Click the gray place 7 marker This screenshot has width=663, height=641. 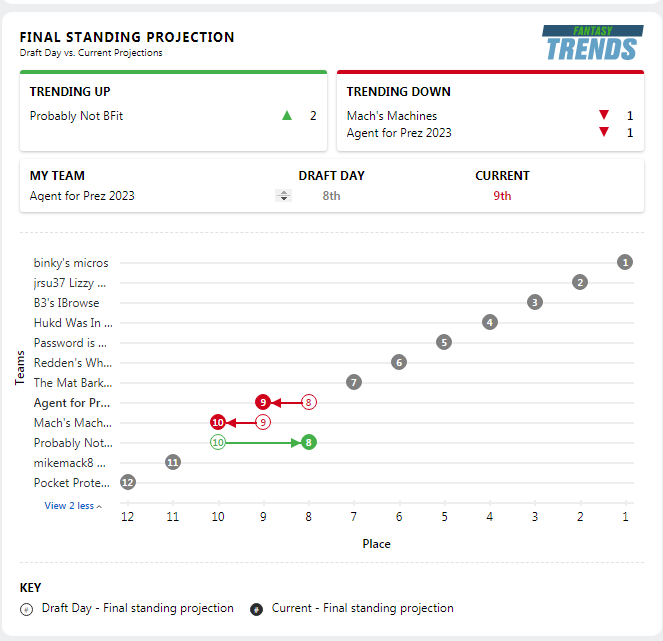pyautogui.click(x=353, y=382)
